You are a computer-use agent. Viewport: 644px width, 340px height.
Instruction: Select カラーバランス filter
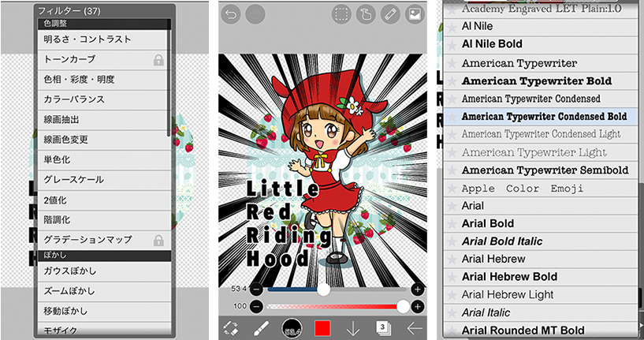point(104,99)
